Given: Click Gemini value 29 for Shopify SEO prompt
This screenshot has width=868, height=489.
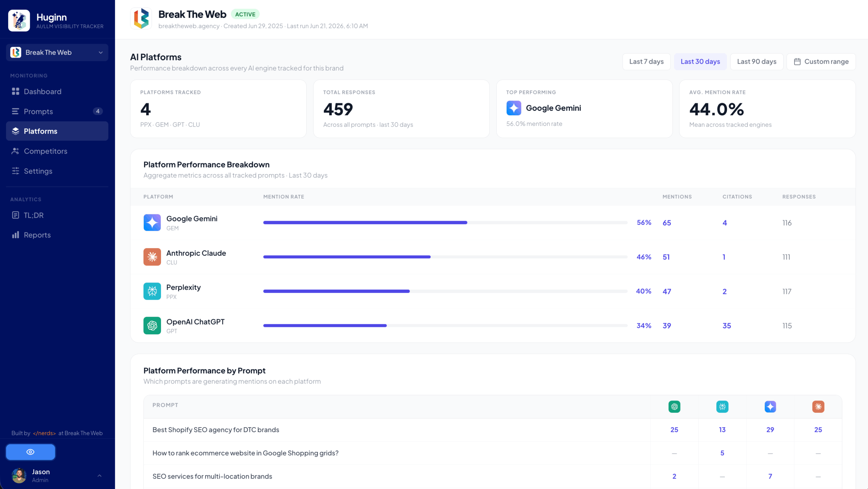Looking at the screenshot, I should tap(770, 430).
